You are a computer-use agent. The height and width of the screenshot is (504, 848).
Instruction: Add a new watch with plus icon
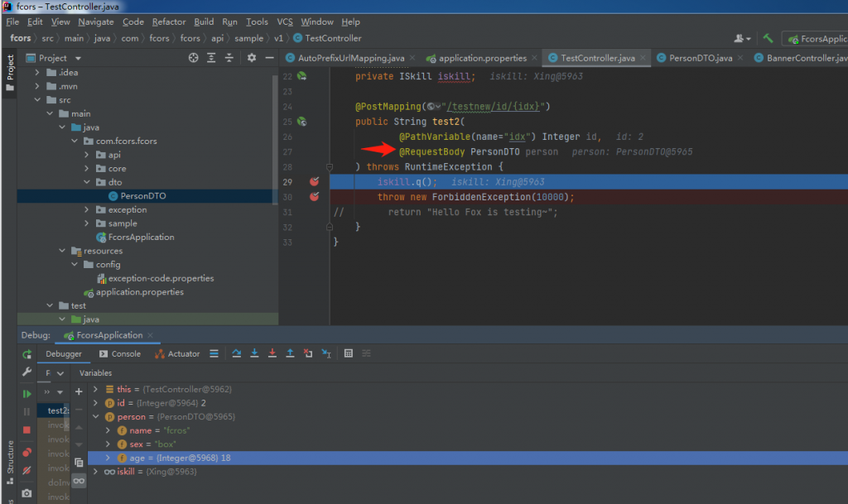[x=79, y=391]
